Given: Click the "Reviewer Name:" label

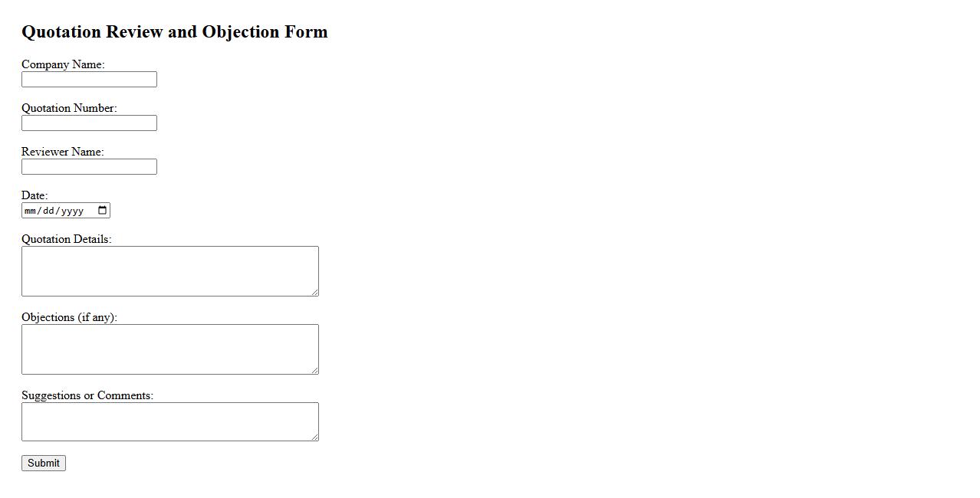Looking at the screenshot, I should point(62,152).
